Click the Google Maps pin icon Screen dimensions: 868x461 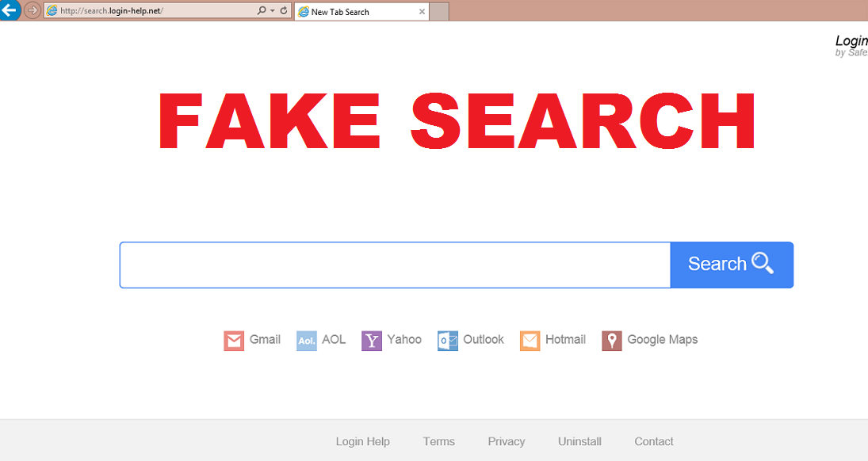tap(612, 341)
